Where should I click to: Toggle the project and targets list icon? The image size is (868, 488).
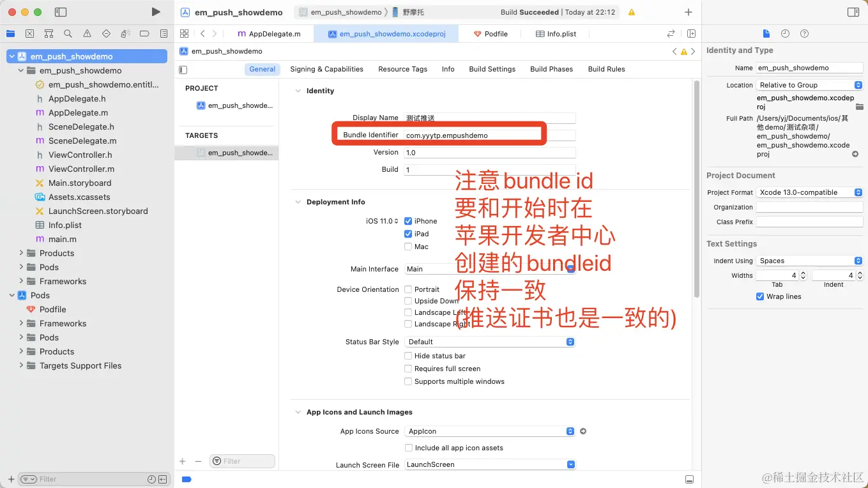coord(183,70)
